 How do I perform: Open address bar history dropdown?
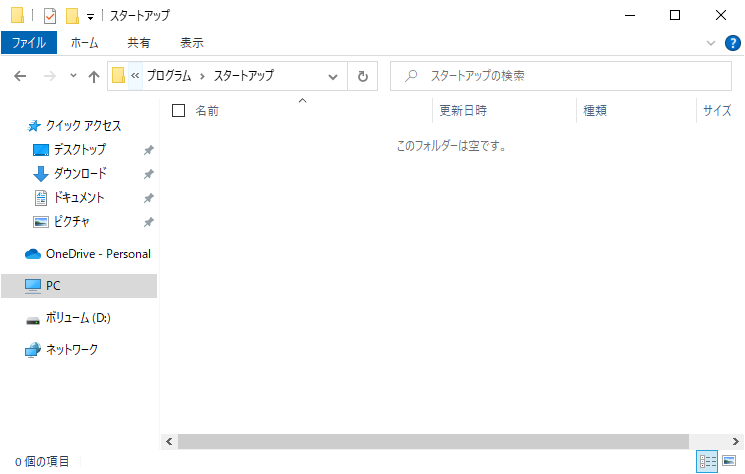pos(333,76)
